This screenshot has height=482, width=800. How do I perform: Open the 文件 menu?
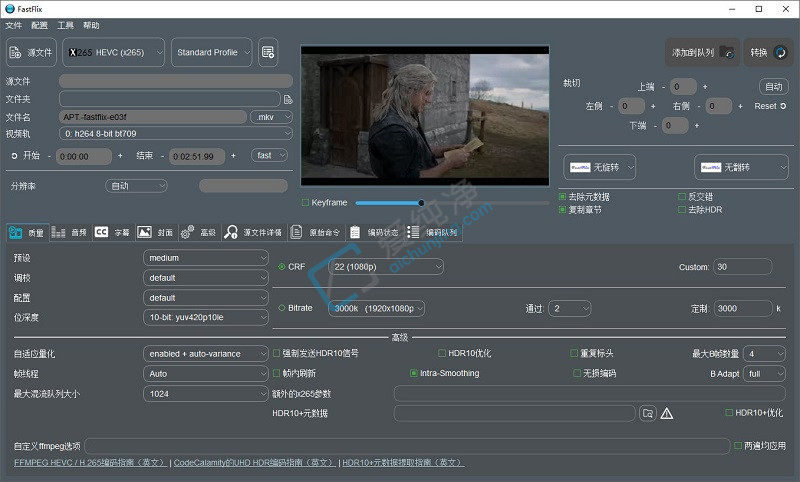14,26
